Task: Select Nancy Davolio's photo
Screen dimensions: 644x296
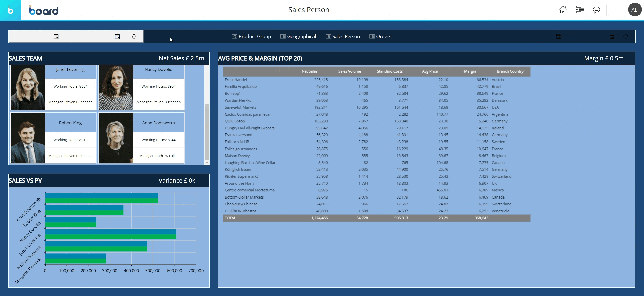Action: [116, 87]
